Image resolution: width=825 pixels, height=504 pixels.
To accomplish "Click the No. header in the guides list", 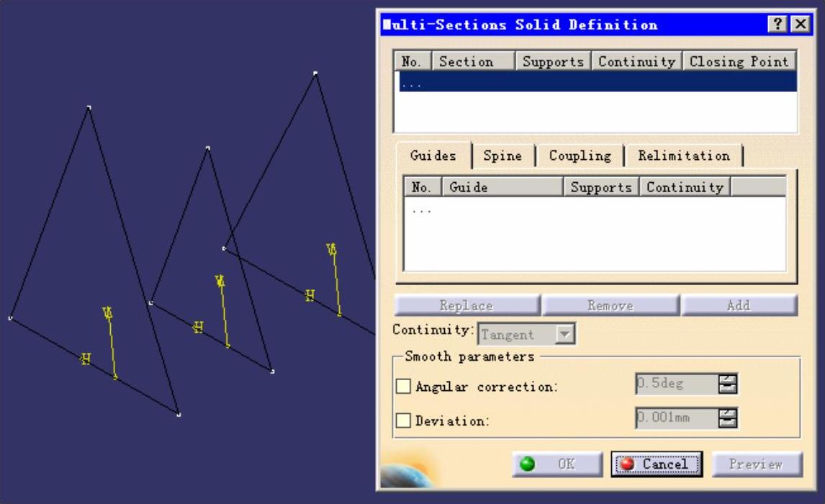I will click(423, 186).
